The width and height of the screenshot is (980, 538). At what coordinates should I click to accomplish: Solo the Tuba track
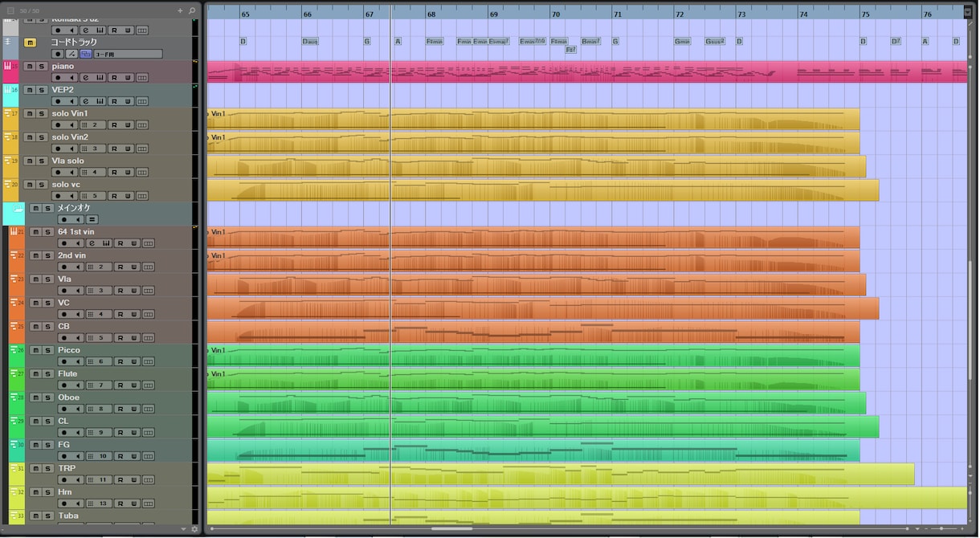[x=47, y=516]
